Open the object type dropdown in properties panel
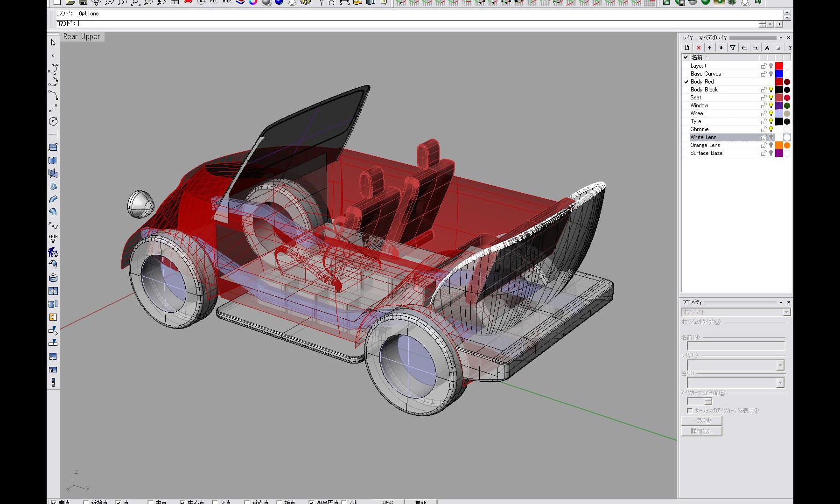840x504 pixels. tap(786, 312)
